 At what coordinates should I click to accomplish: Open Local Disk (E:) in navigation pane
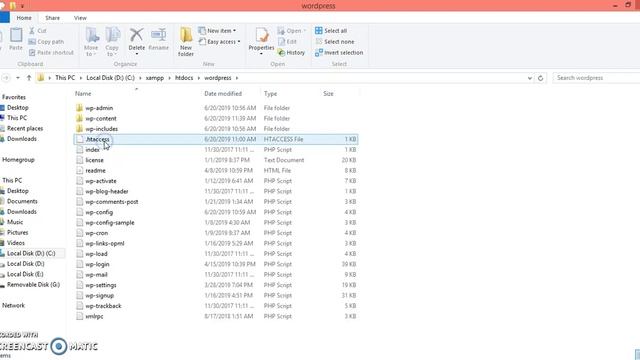(25, 274)
